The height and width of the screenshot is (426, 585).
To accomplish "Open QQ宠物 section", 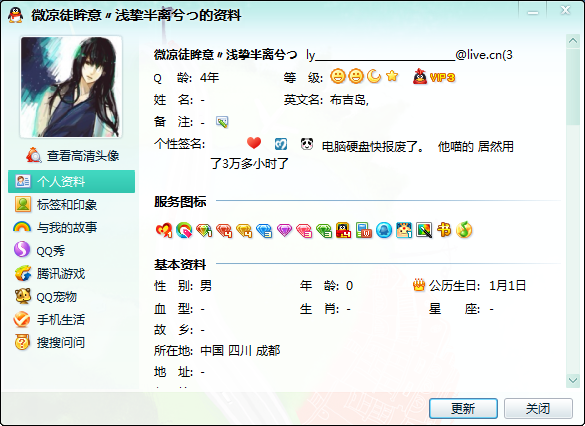I will click(46, 297).
